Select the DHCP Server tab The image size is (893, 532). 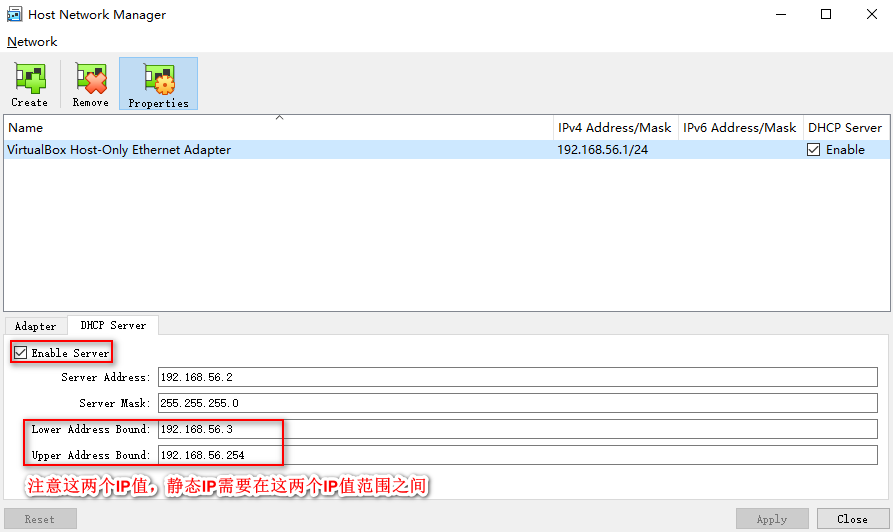tap(113, 325)
